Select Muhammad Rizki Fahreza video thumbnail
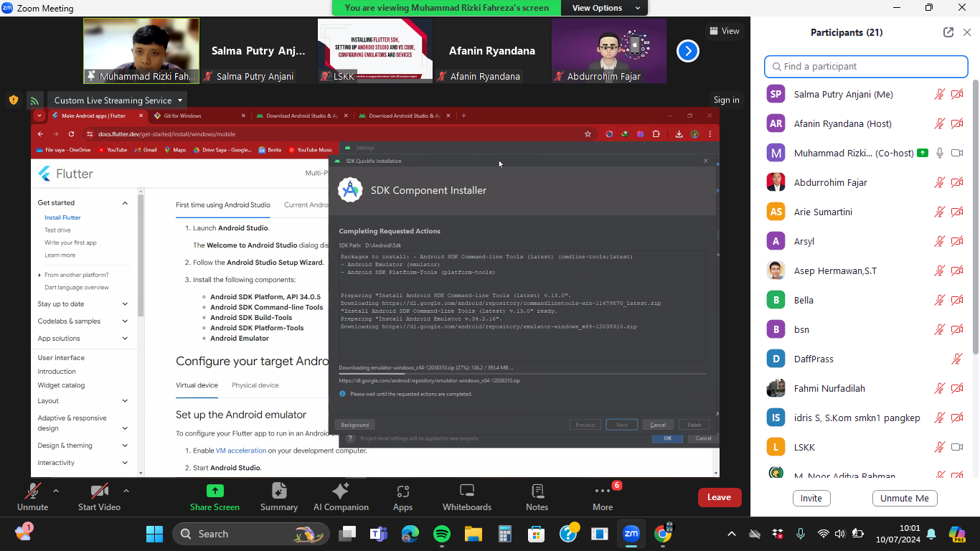The width and height of the screenshot is (980, 551). 141,51
